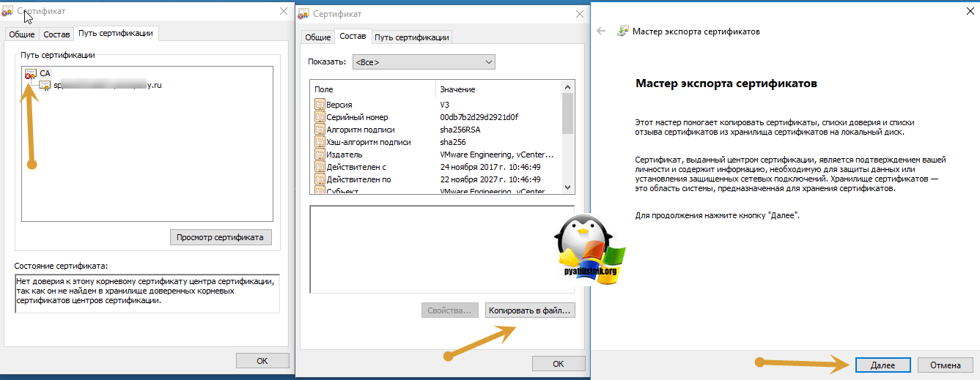This screenshot has height=380, width=980.
Task: Click OK in the left certificate window
Action: (262, 361)
